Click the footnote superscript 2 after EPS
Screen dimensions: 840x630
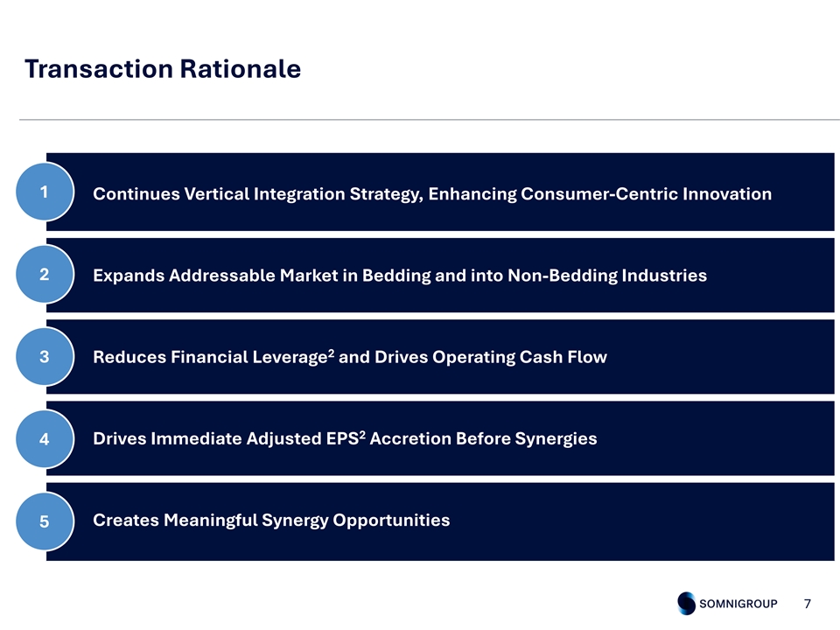pyautogui.click(x=362, y=434)
